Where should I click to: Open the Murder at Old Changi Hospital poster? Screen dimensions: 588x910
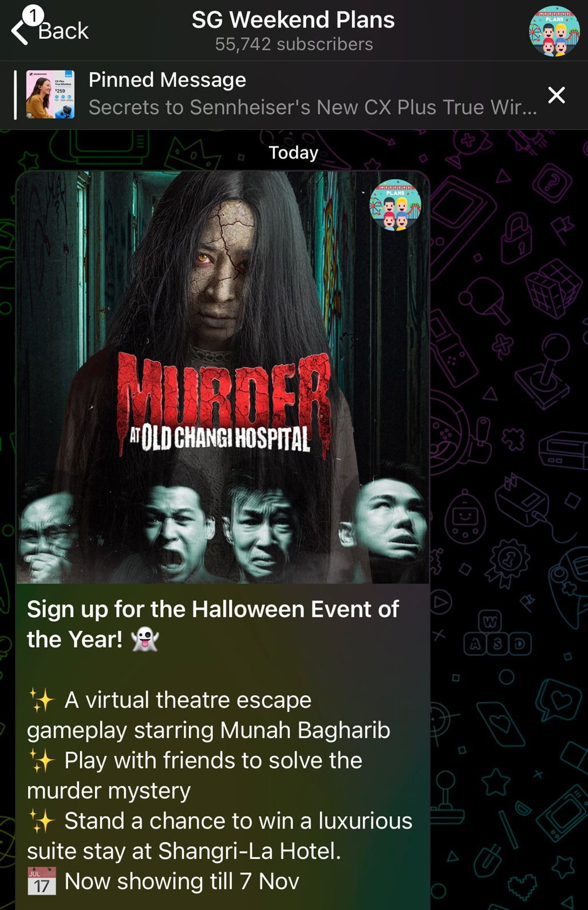click(x=223, y=377)
